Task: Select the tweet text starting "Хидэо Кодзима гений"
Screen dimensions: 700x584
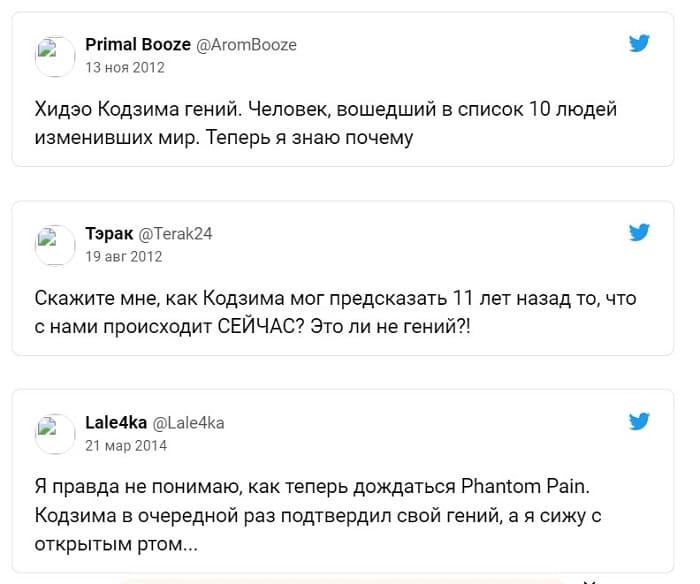Action: tap(326, 123)
